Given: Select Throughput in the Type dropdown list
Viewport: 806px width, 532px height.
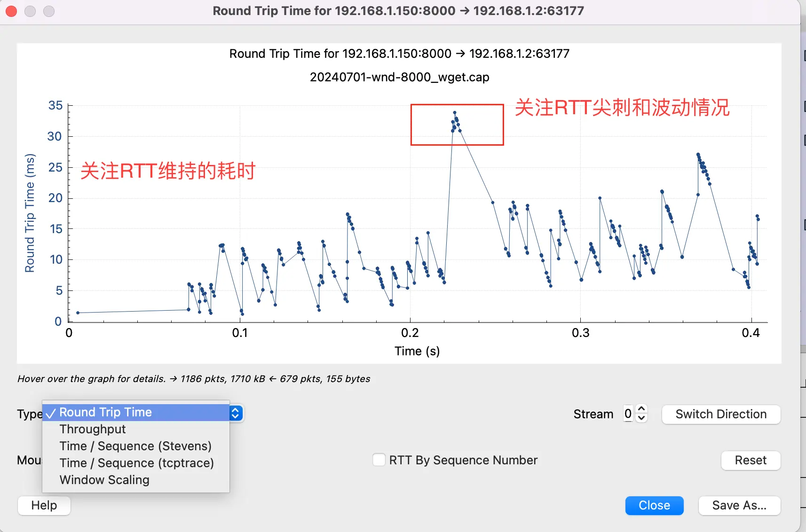Looking at the screenshot, I should tap(135, 429).
